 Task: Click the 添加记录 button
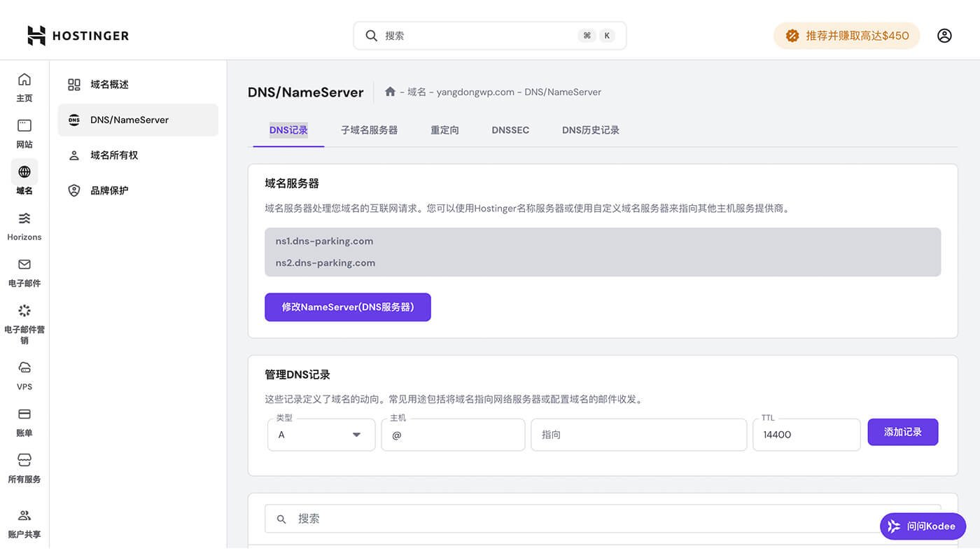tap(902, 432)
